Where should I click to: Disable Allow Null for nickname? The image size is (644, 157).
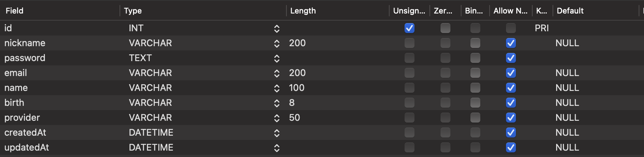(511, 43)
